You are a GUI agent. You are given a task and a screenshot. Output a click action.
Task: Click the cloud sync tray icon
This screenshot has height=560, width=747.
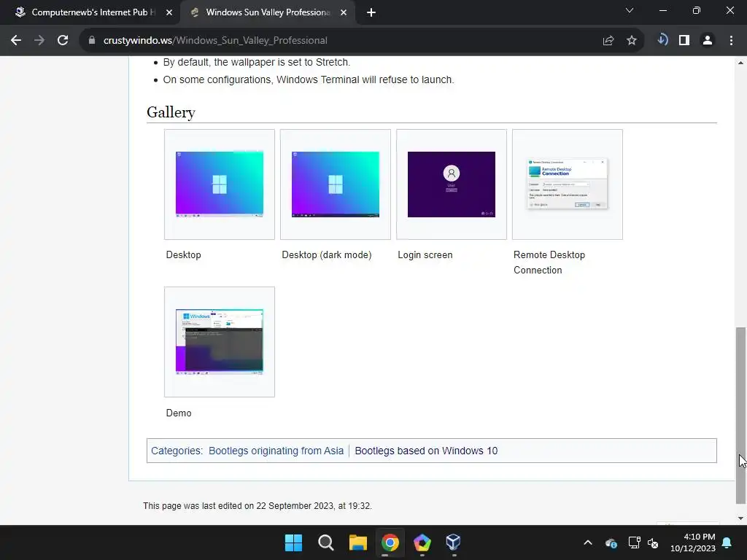(x=611, y=542)
